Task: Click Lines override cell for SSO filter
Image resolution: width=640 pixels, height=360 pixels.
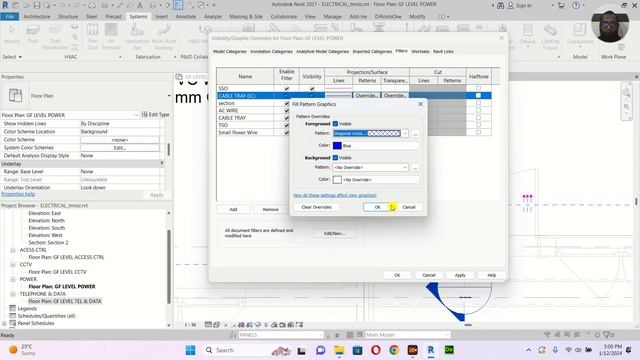Action: click(338, 89)
